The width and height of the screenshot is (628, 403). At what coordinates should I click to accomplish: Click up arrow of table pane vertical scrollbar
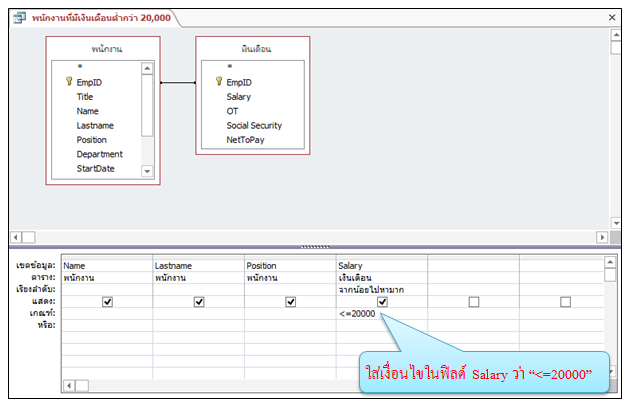[x=616, y=35]
